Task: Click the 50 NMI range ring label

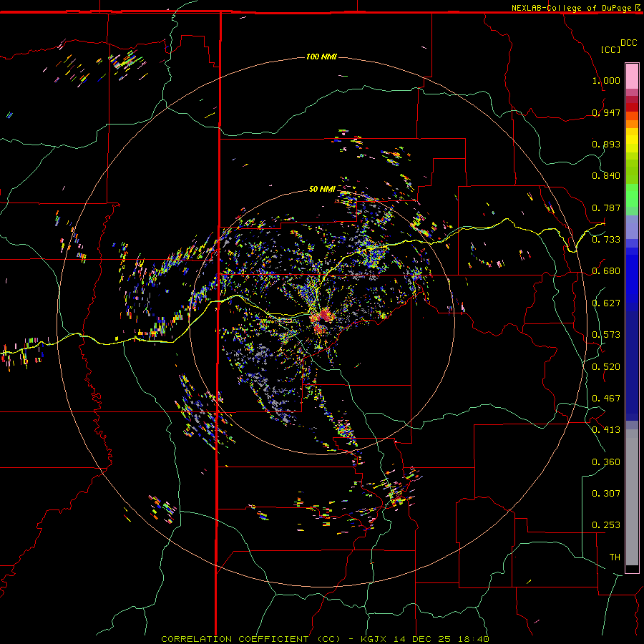Action: click(x=322, y=189)
